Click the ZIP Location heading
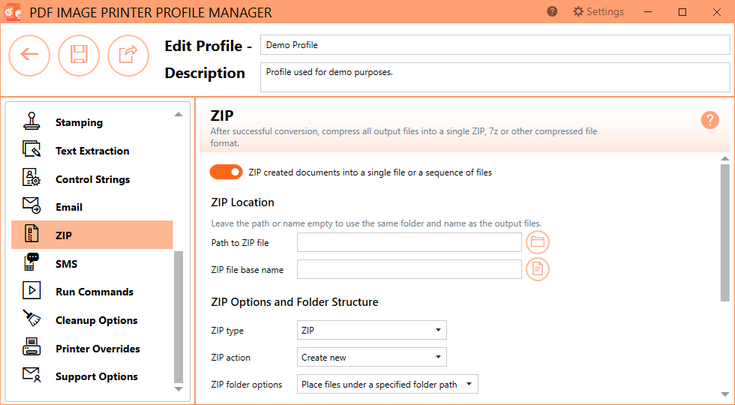The image size is (735, 405). coord(243,202)
